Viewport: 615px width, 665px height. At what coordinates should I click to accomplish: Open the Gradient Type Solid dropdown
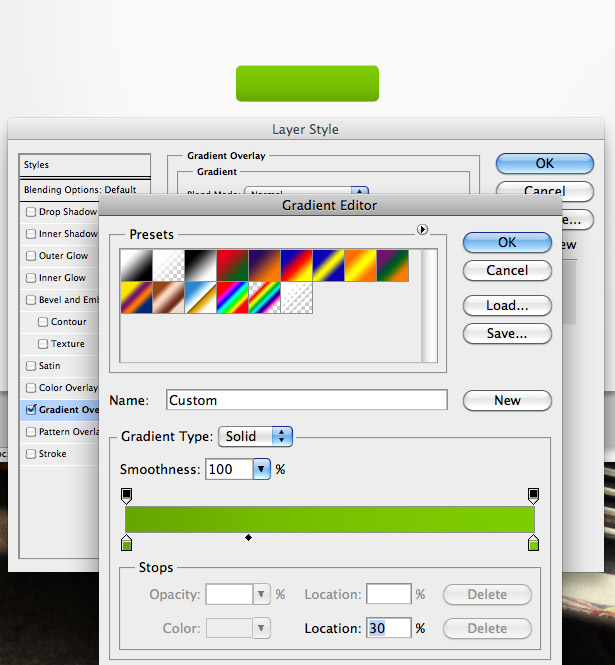click(x=255, y=436)
